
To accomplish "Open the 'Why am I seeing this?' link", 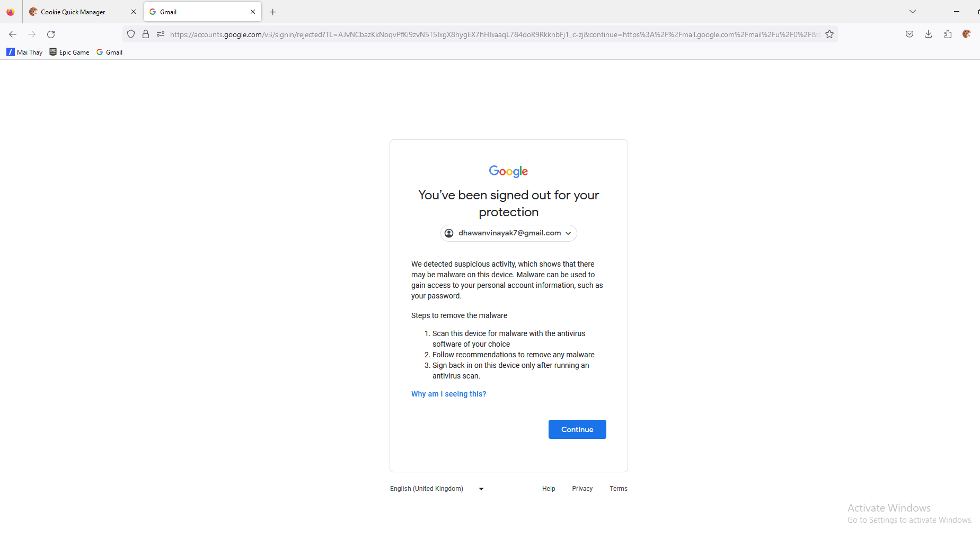I will pos(448,394).
